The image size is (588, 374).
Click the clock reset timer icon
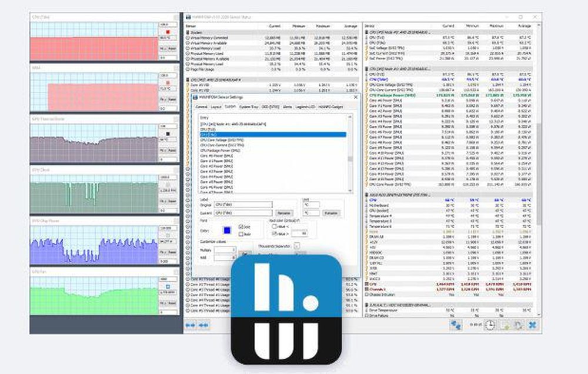[489, 325]
